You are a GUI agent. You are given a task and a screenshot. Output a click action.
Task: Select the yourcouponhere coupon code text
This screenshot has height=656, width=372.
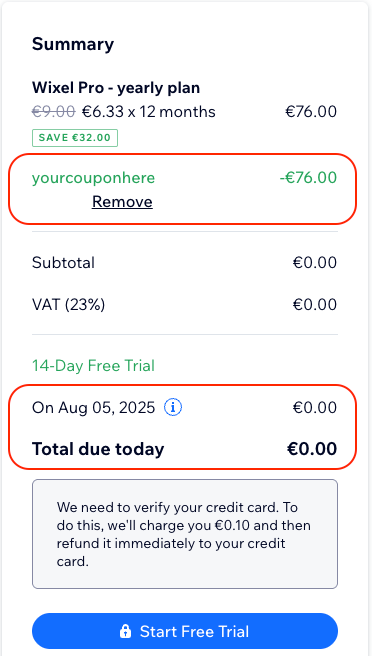(x=93, y=178)
